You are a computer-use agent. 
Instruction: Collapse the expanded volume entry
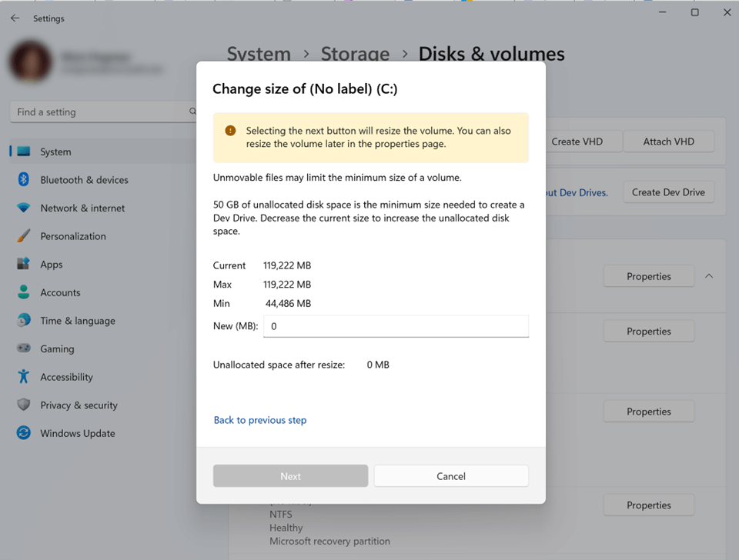708,275
